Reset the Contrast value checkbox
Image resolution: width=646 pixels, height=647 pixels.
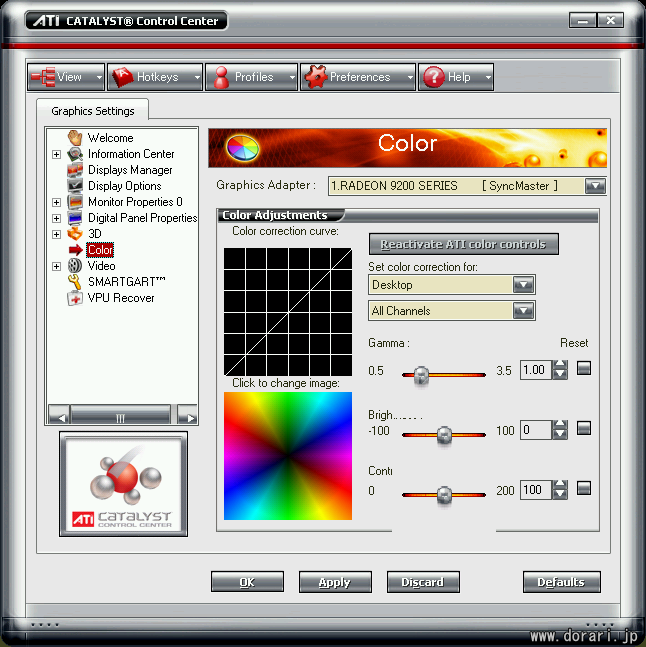coord(584,488)
